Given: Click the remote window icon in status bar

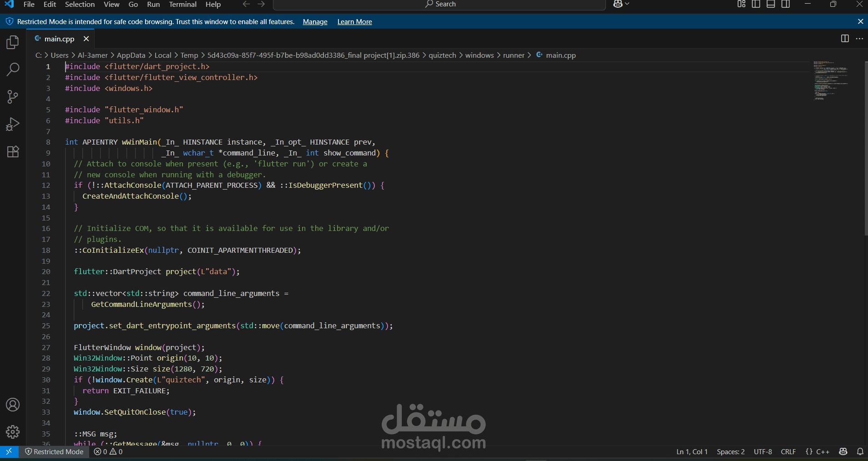Looking at the screenshot, I should pyautogui.click(x=9, y=451).
